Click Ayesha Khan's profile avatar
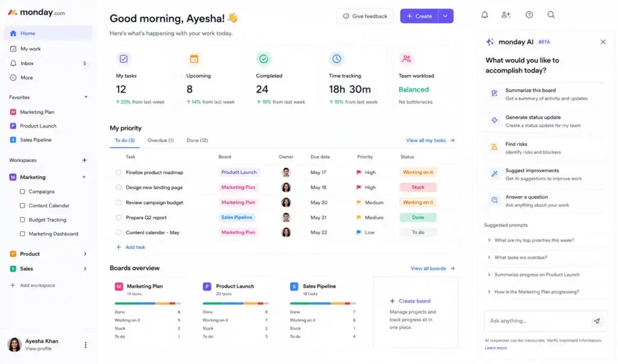 point(14,345)
